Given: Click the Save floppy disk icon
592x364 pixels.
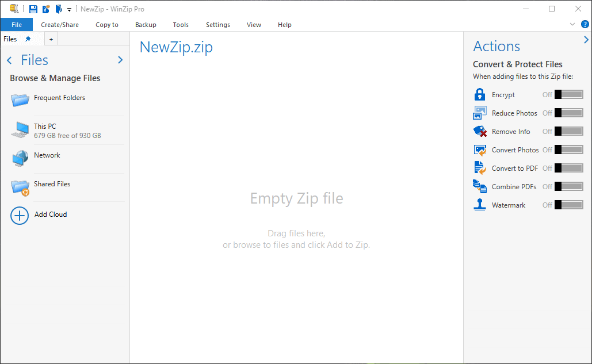Looking at the screenshot, I should pos(33,9).
